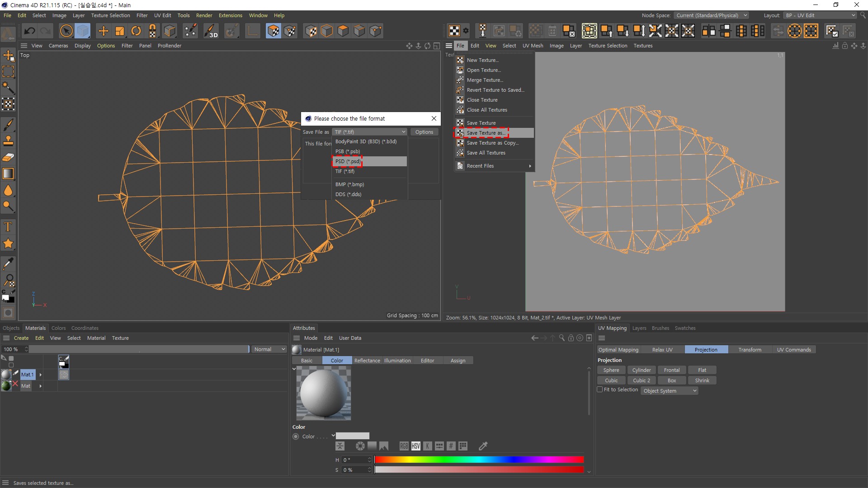Toggle the RGB color mode button
Image resolution: width=868 pixels, height=488 pixels.
(x=404, y=446)
